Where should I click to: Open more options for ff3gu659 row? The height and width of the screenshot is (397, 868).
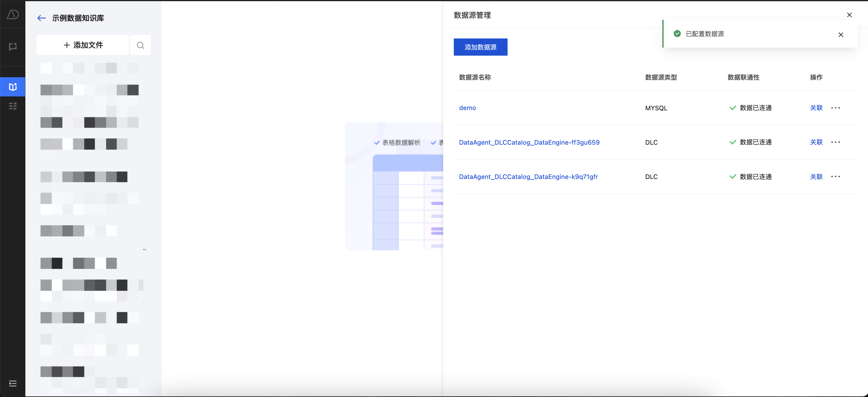[x=835, y=142]
